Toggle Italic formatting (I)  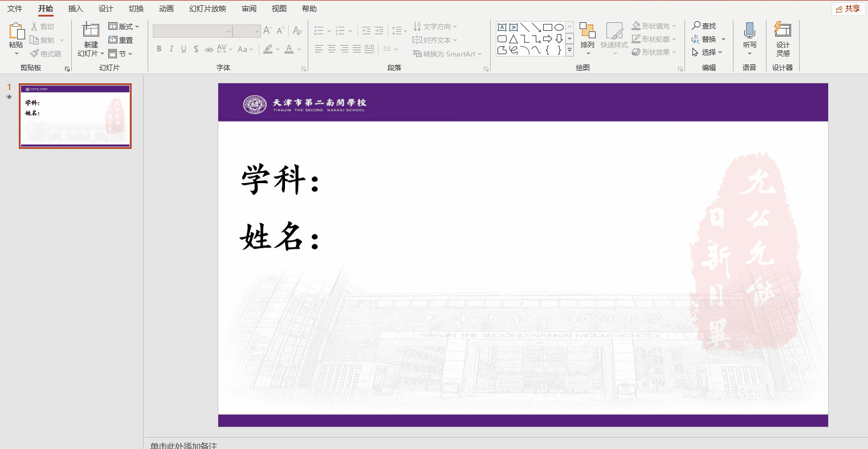pos(172,49)
